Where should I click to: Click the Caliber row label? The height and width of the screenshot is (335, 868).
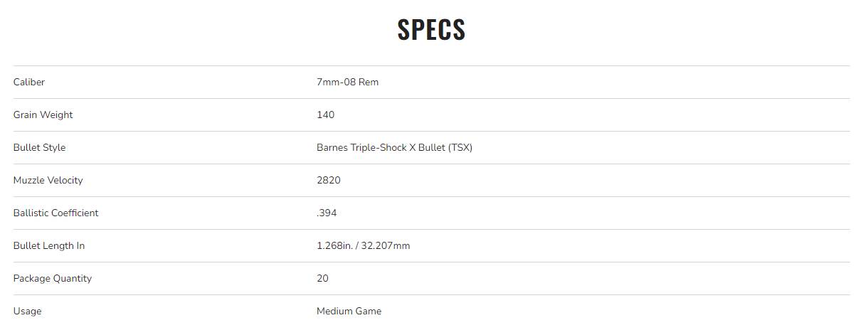point(29,83)
